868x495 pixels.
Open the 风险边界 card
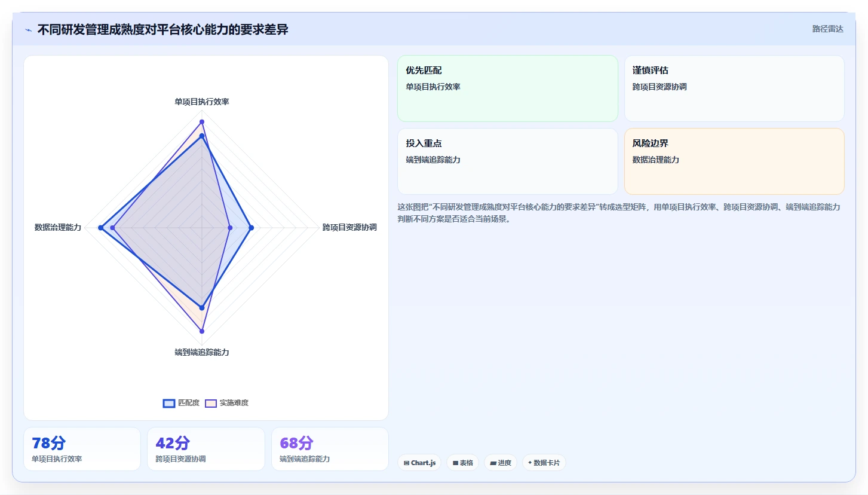coord(734,161)
